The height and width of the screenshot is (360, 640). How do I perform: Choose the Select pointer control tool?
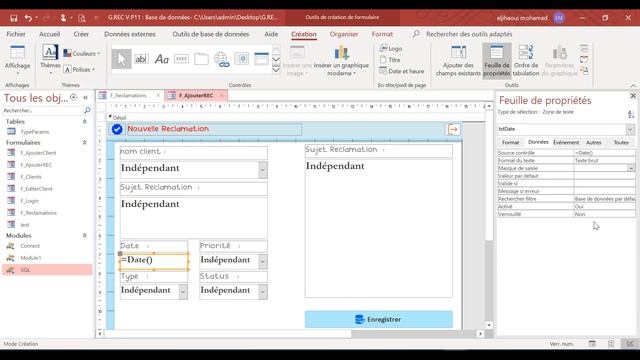(x=122, y=59)
